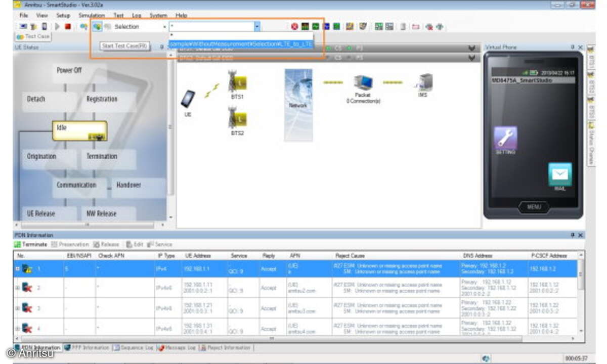Click Edit in the PDN toolbar

pyautogui.click(x=135, y=245)
